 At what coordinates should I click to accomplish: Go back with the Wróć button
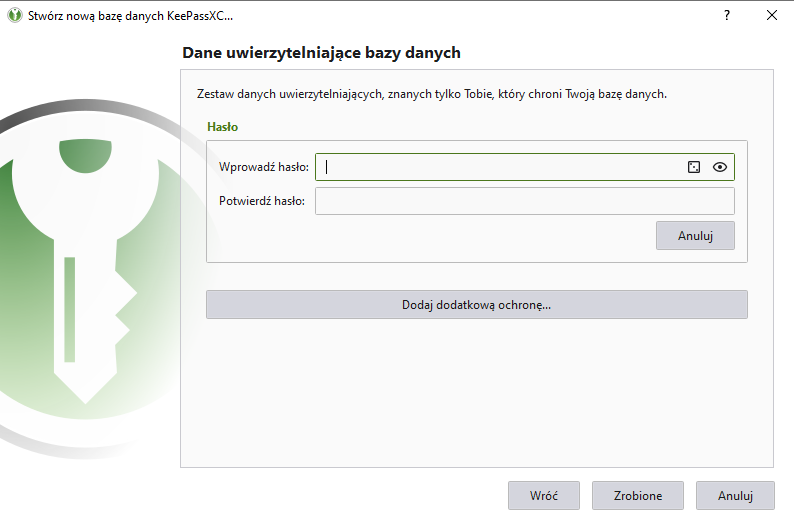coord(544,496)
